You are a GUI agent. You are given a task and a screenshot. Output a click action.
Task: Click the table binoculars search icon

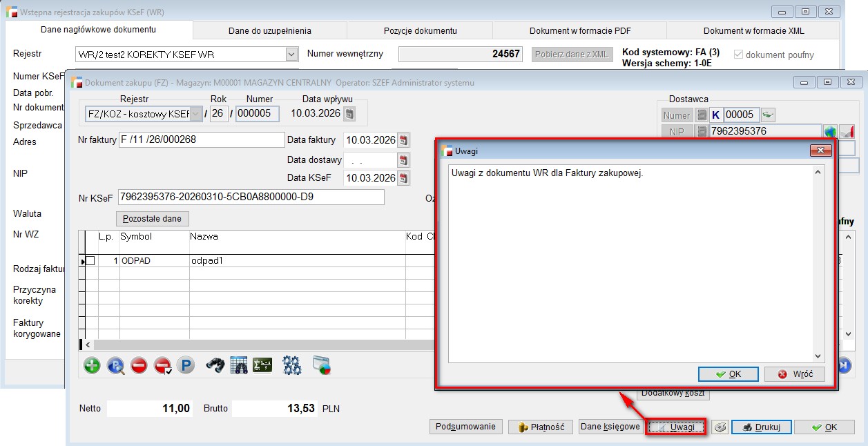click(x=239, y=365)
